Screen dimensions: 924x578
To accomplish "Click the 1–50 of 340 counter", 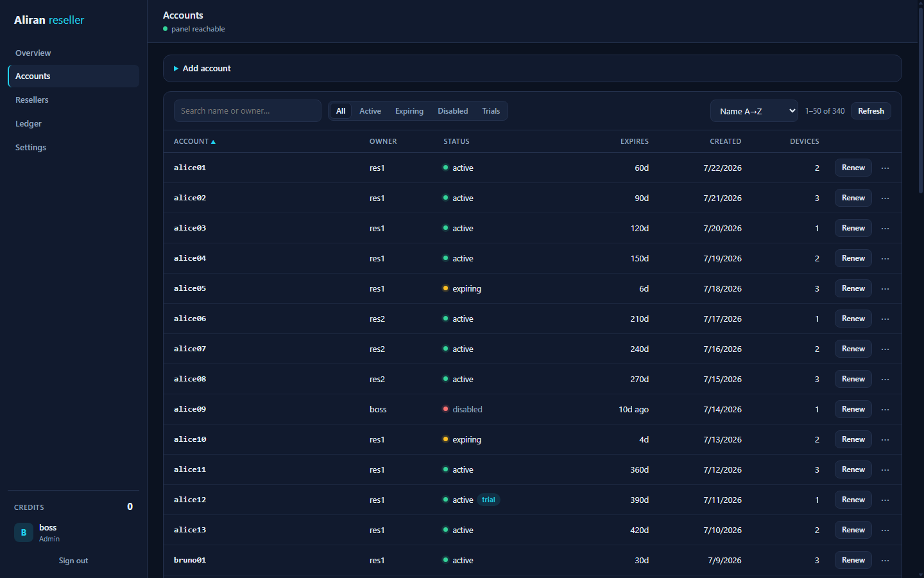I will (825, 111).
